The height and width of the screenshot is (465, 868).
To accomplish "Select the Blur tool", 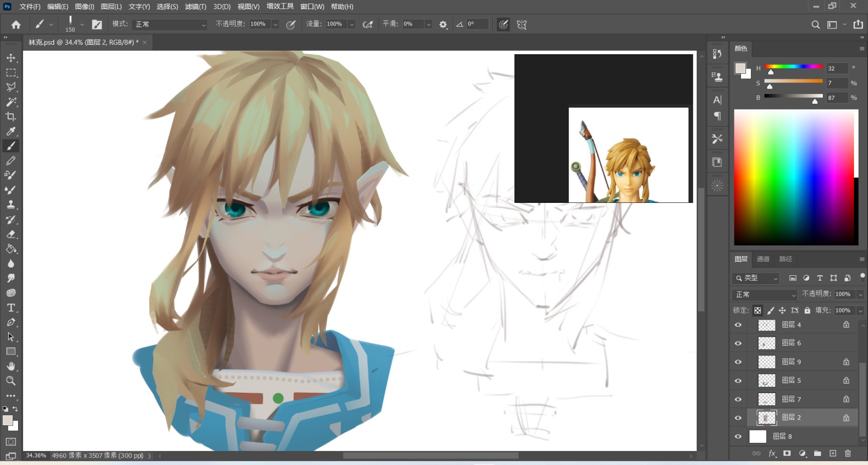I will point(11,263).
